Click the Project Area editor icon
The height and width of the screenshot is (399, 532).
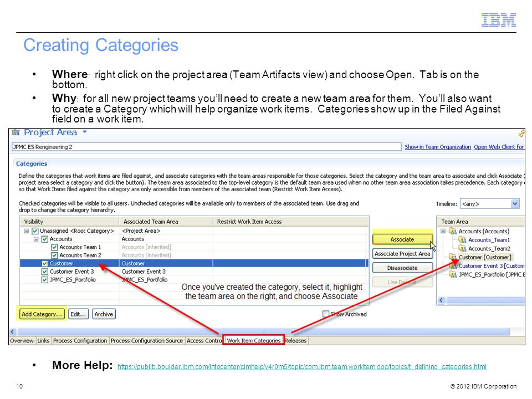tap(16, 132)
